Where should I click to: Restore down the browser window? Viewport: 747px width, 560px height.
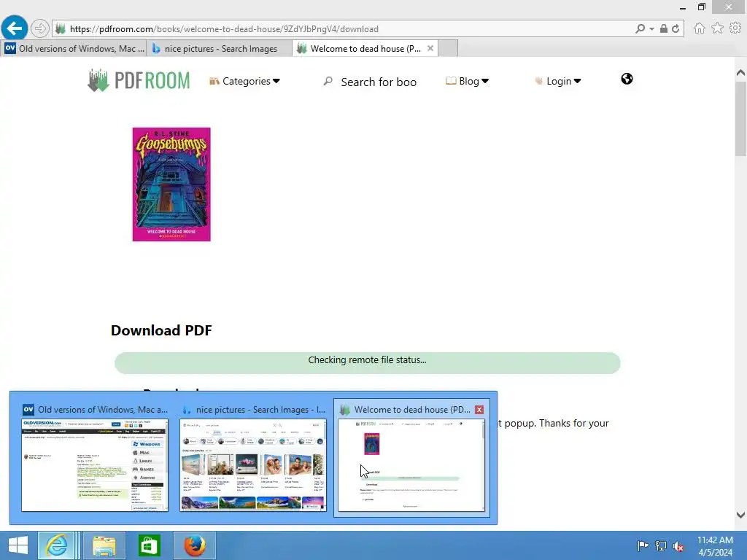pyautogui.click(x=701, y=7)
